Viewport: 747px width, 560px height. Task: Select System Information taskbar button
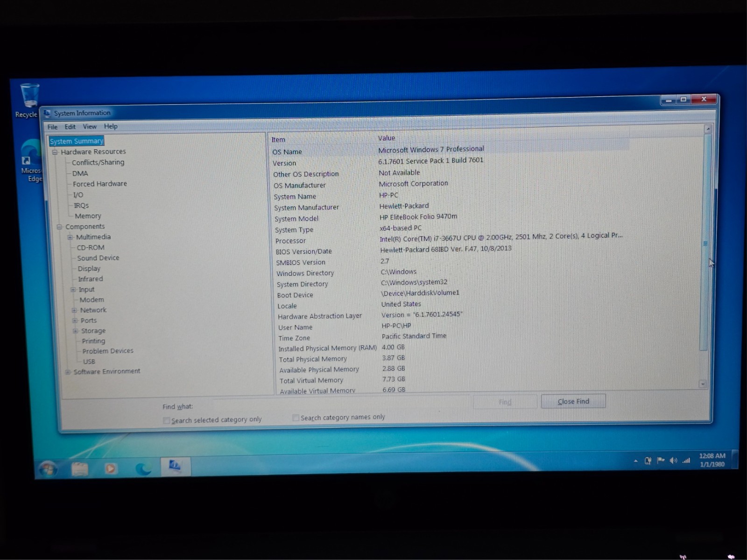(x=176, y=466)
